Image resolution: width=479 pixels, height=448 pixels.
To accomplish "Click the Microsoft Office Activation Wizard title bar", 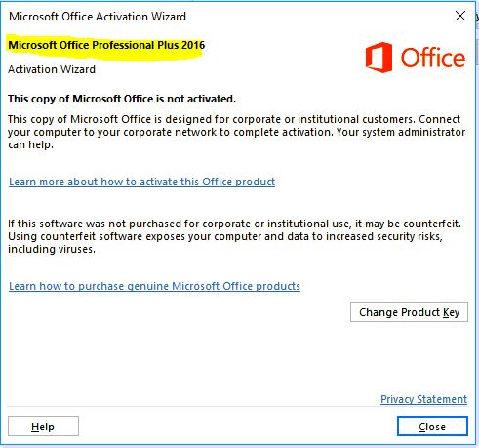I will (227, 16).
